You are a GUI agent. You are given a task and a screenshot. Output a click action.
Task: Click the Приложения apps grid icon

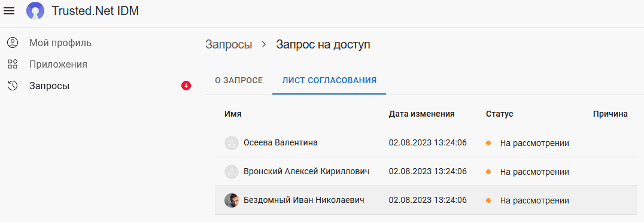click(x=13, y=64)
